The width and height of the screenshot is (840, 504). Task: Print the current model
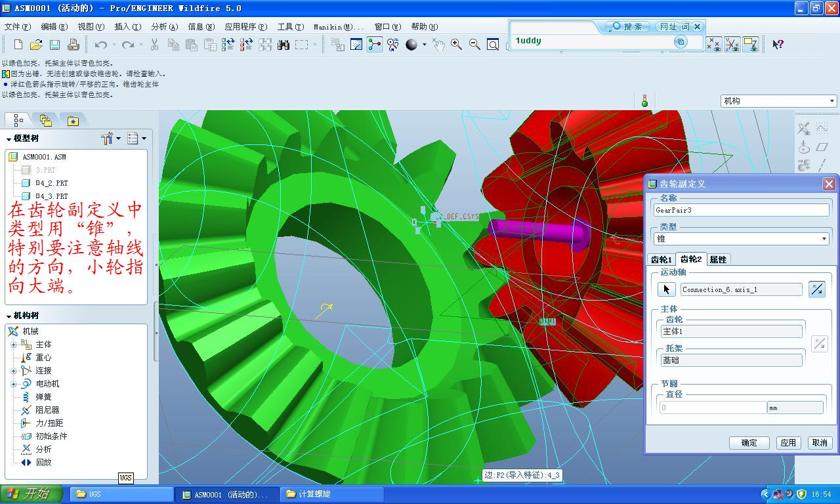pos(73,45)
